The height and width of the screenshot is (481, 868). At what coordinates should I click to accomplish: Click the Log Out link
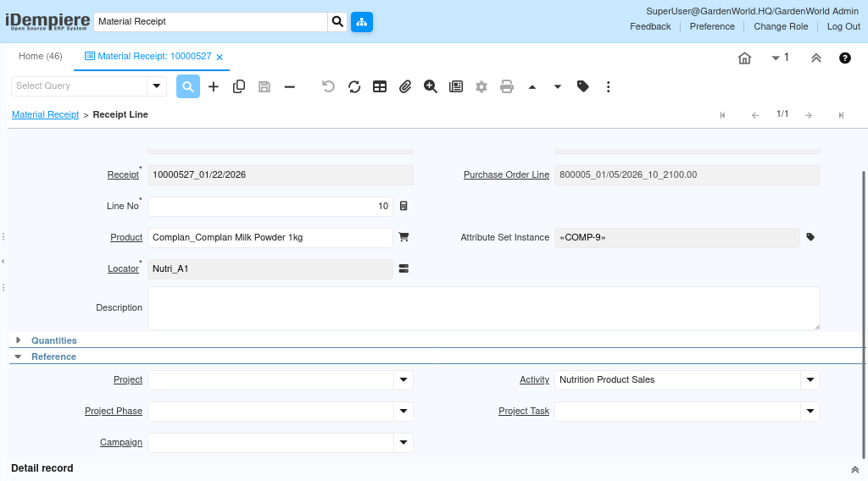[x=843, y=26]
